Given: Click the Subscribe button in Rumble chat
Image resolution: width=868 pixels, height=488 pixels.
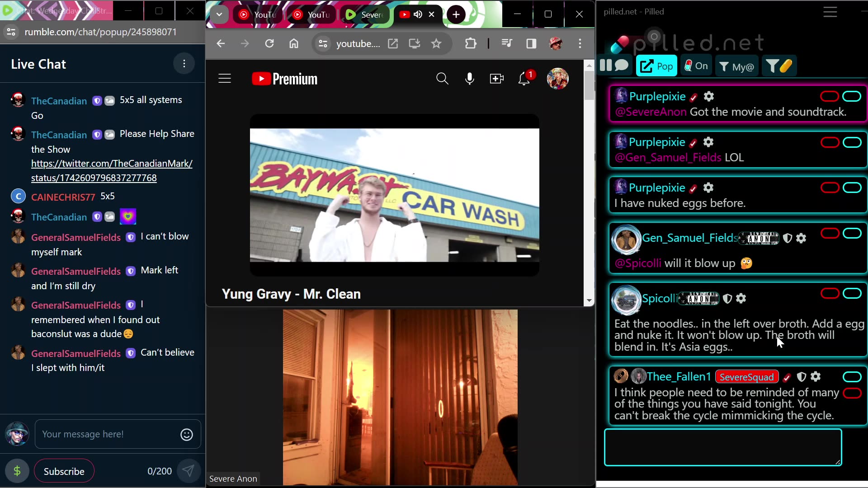Looking at the screenshot, I should click(64, 471).
